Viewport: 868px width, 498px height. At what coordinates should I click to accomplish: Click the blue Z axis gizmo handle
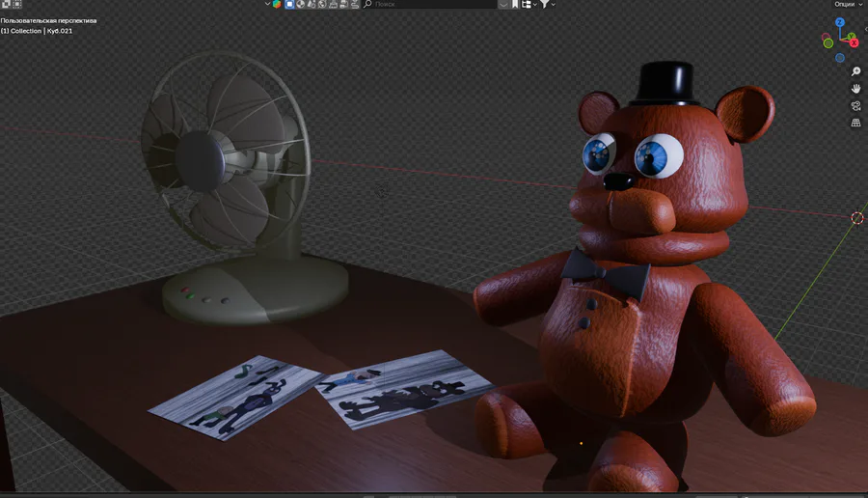coord(840,22)
